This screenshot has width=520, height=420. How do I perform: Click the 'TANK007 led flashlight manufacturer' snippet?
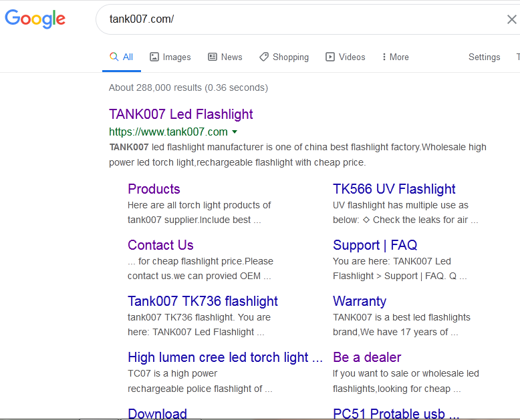coord(298,155)
